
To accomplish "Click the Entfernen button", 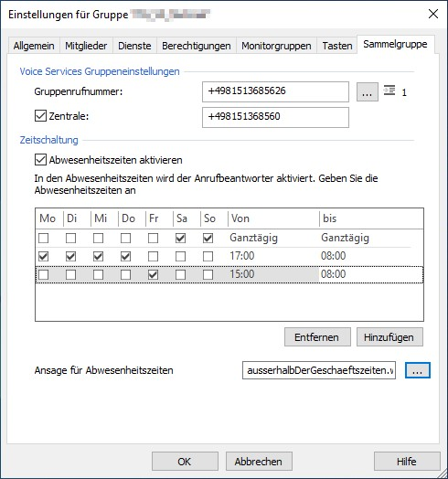I will [317, 337].
